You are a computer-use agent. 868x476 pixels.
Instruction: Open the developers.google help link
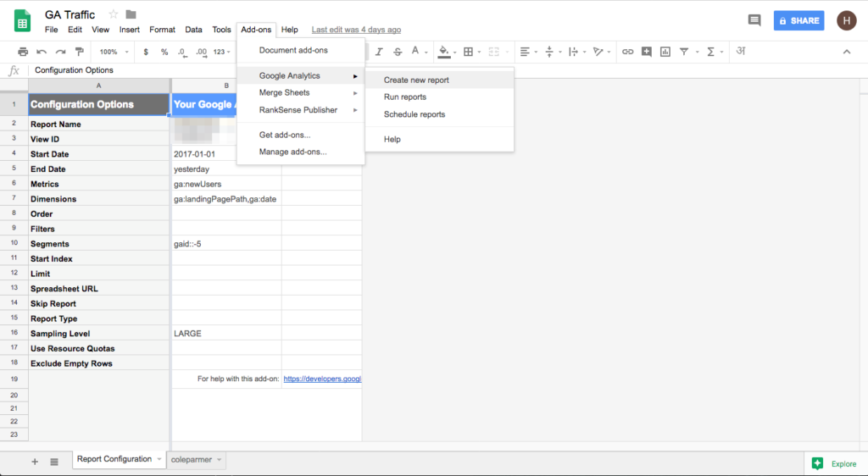[x=322, y=379]
